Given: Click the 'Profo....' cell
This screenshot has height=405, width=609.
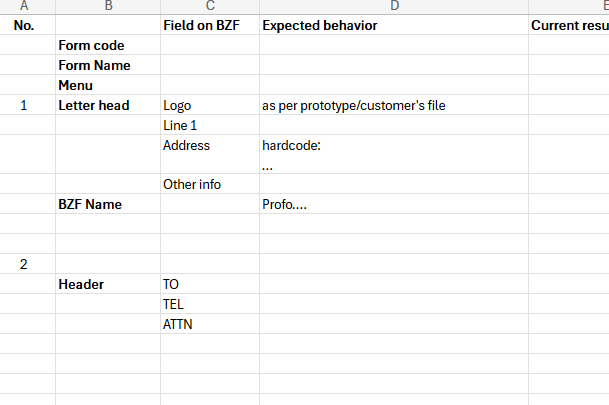Looking at the screenshot, I should [x=394, y=204].
